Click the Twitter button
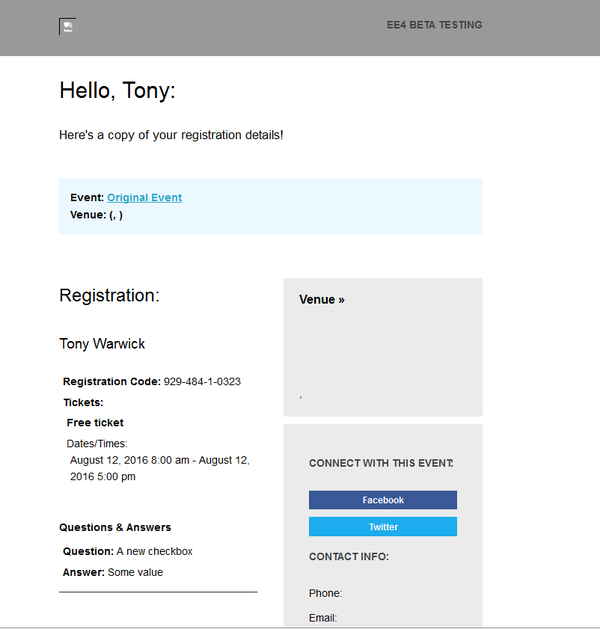600x629 pixels. point(383,527)
